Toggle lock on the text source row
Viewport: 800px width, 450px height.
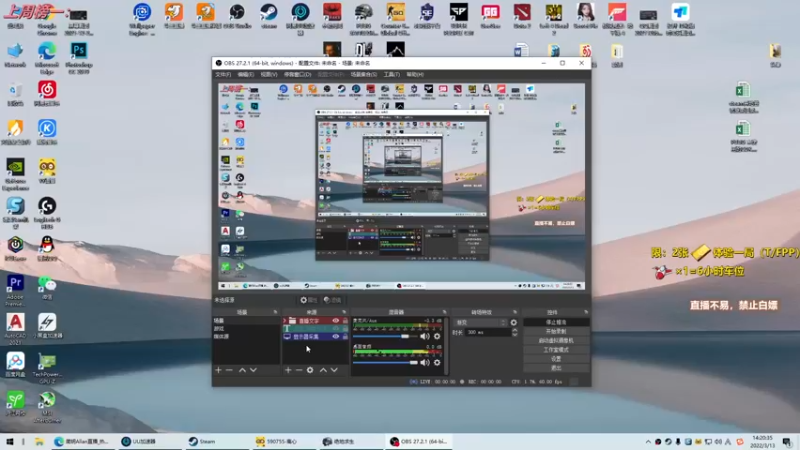point(345,329)
